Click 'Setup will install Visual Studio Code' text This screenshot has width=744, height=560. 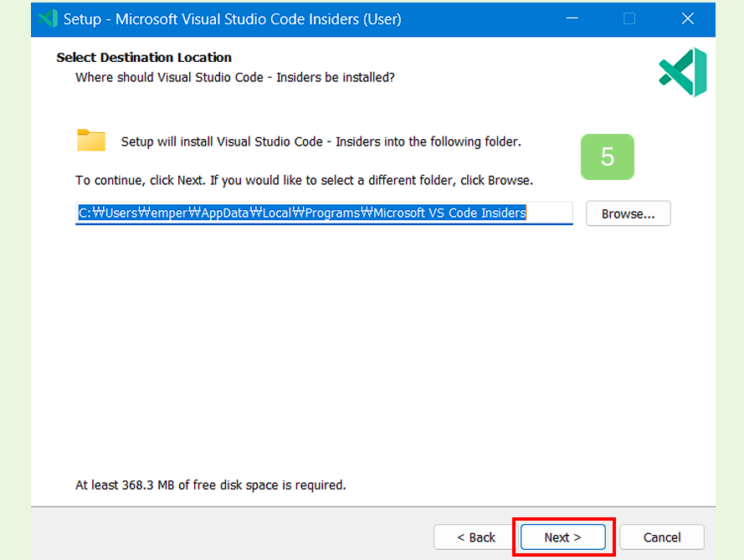[321, 141]
